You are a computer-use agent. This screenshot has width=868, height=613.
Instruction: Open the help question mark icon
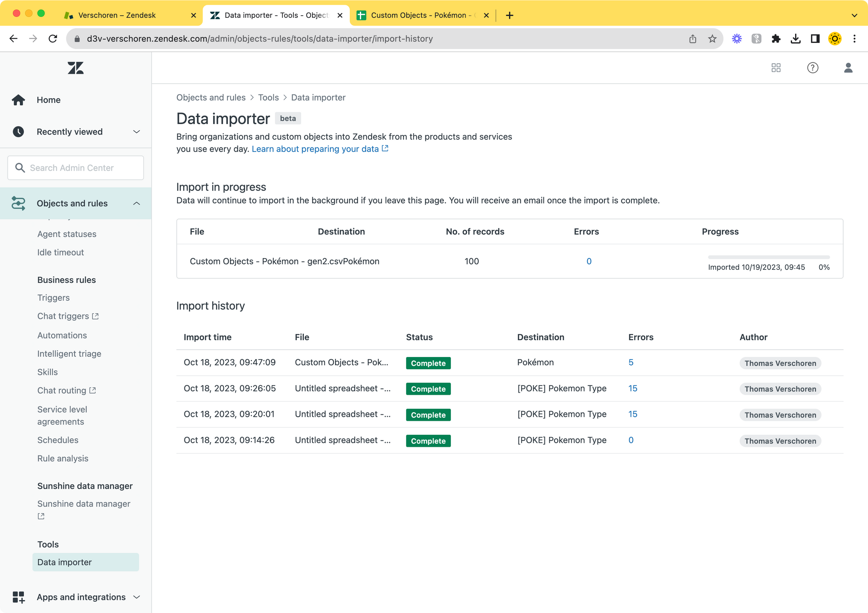pos(812,68)
